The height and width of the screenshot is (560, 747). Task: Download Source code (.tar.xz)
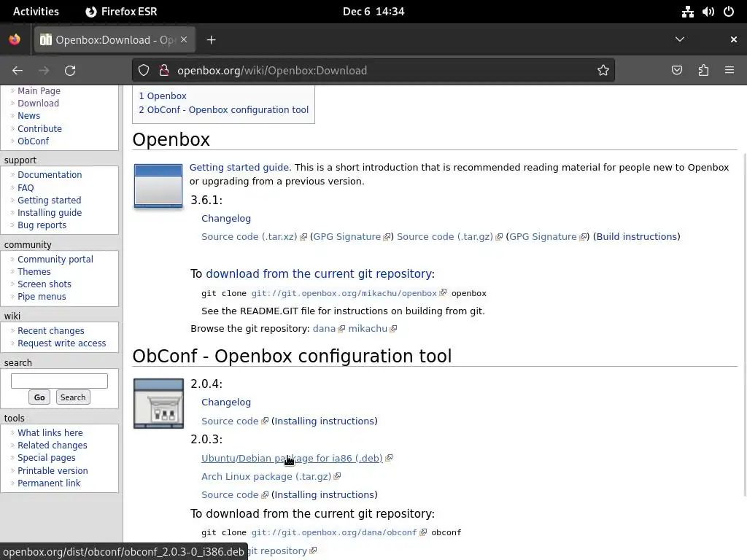tap(249, 237)
